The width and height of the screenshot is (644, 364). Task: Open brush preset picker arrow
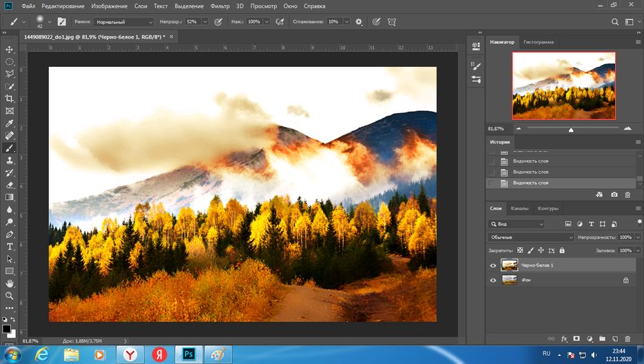click(50, 22)
